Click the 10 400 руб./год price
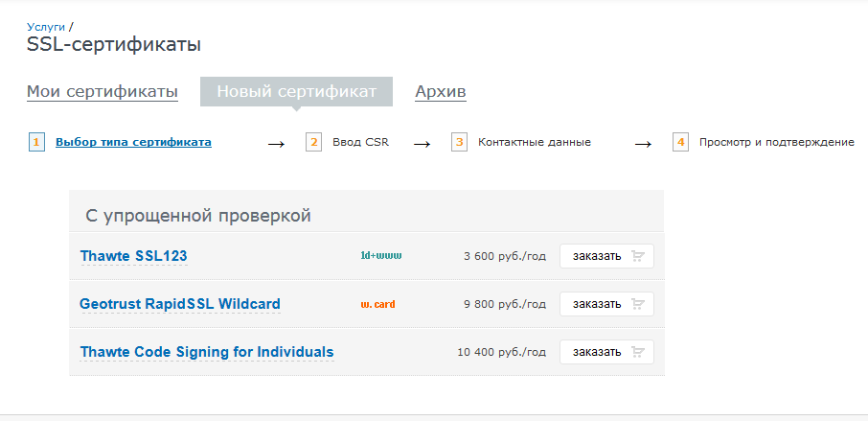The height and width of the screenshot is (421, 868). coord(501,352)
